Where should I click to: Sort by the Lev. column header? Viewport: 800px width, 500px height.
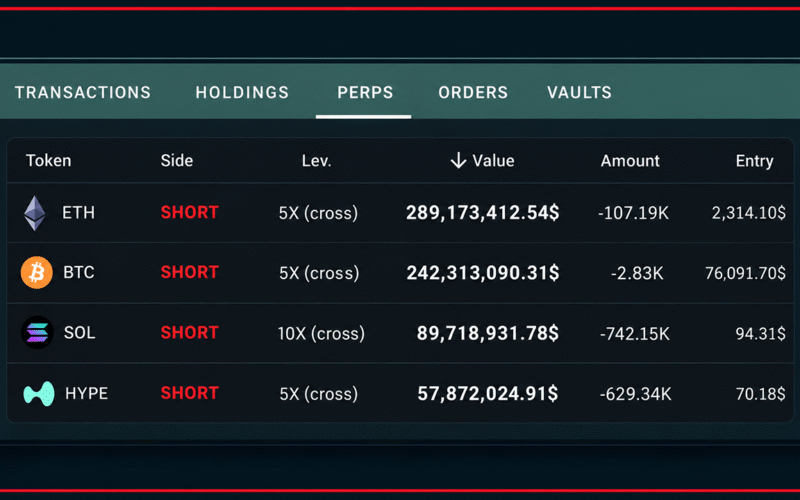[316, 161]
